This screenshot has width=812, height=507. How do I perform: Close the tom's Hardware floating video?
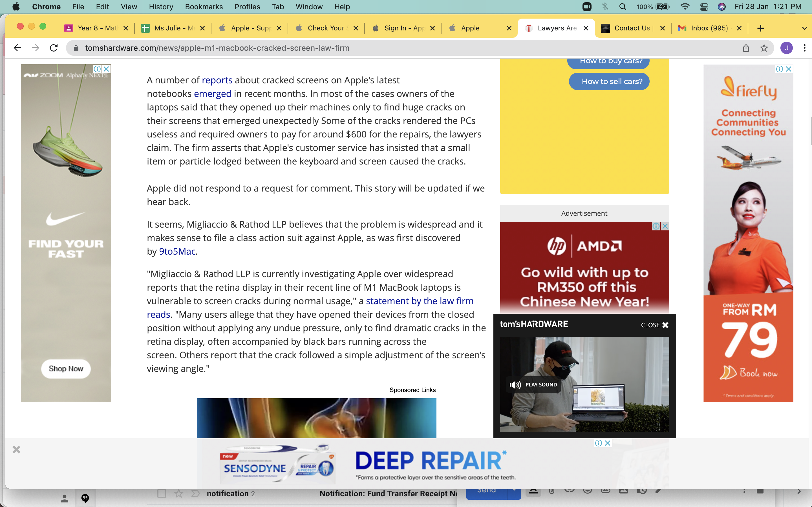coord(654,325)
